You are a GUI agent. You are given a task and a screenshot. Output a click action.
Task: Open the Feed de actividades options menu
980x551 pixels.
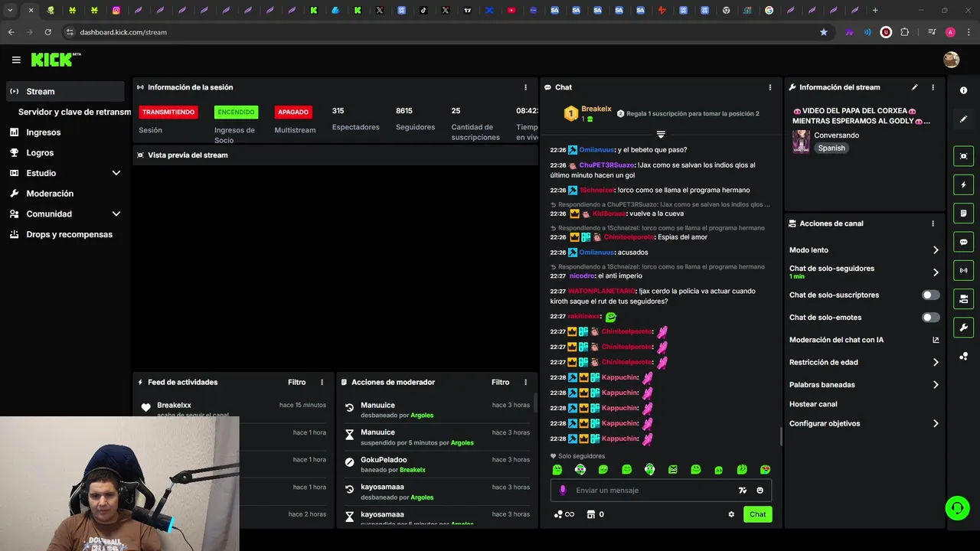pyautogui.click(x=322, y=382)
